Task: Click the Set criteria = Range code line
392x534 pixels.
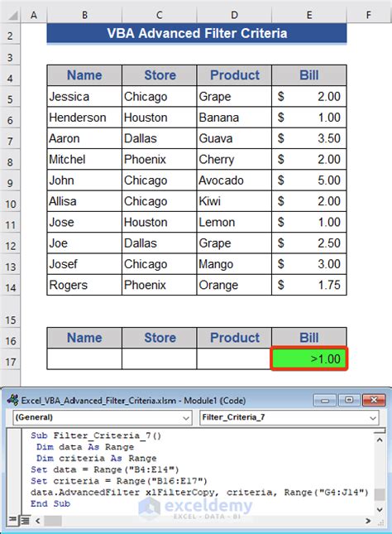Action: tap(119, 481)
